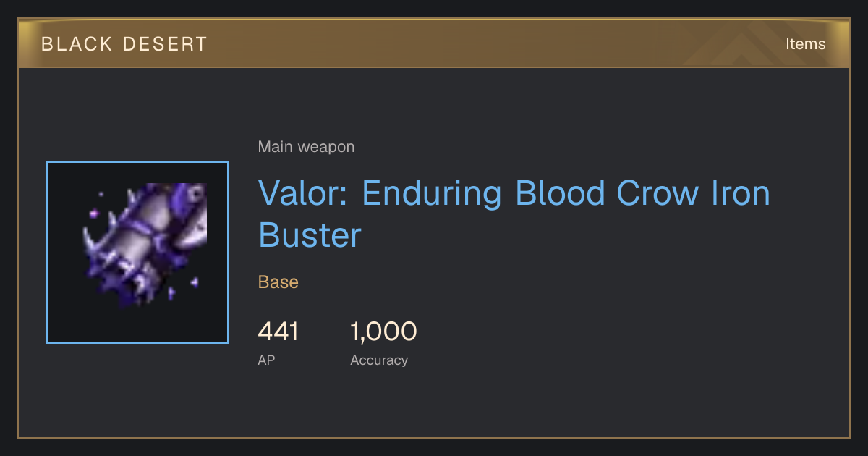Click the 1,000 Accuracy value
Screen dimensions: 868x456
(383, 332)
